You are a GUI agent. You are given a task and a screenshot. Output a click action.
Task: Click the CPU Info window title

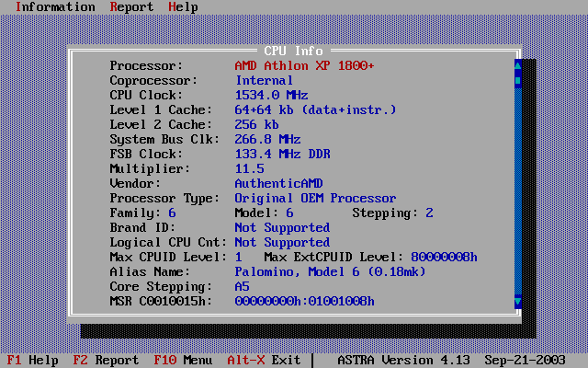coord(293,51)
